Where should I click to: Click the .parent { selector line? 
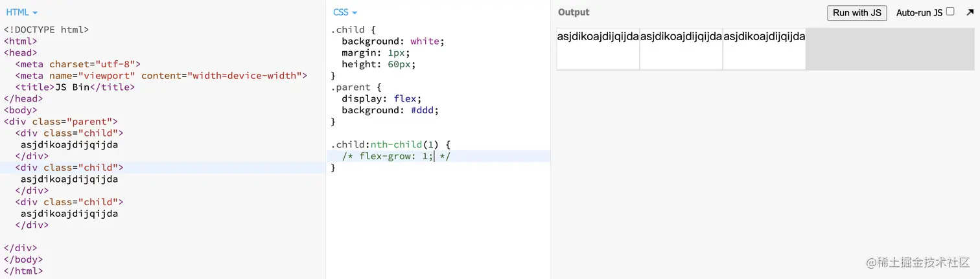356,87
